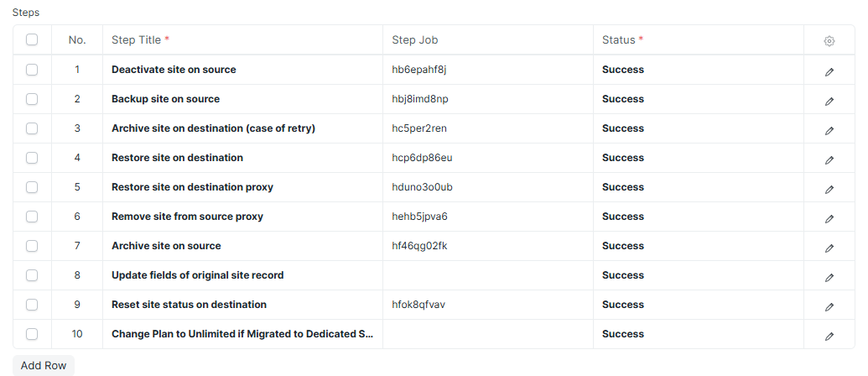Edit the 'Restore site on destination' row
868x376 pixels.
pos(829,160)
